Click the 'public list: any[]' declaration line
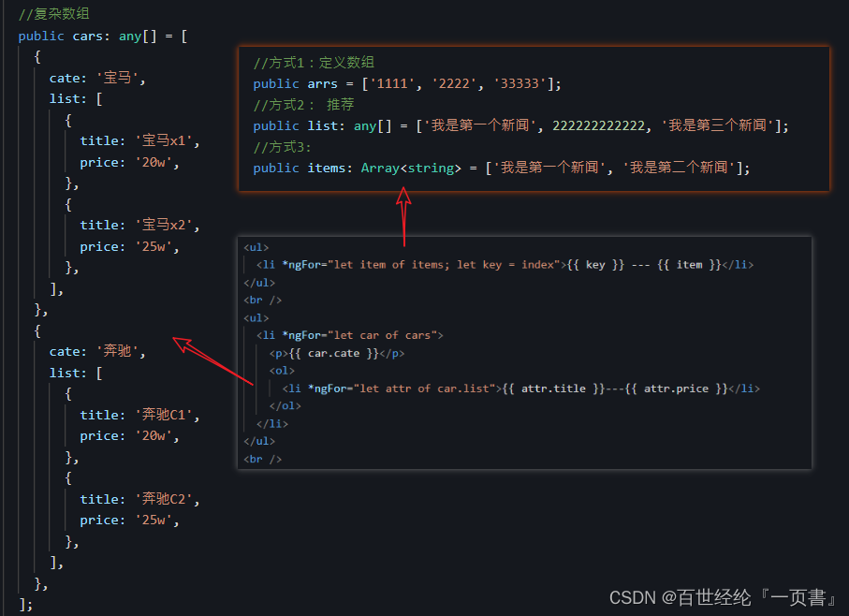849x616 pixels. [x=520, y=125]
